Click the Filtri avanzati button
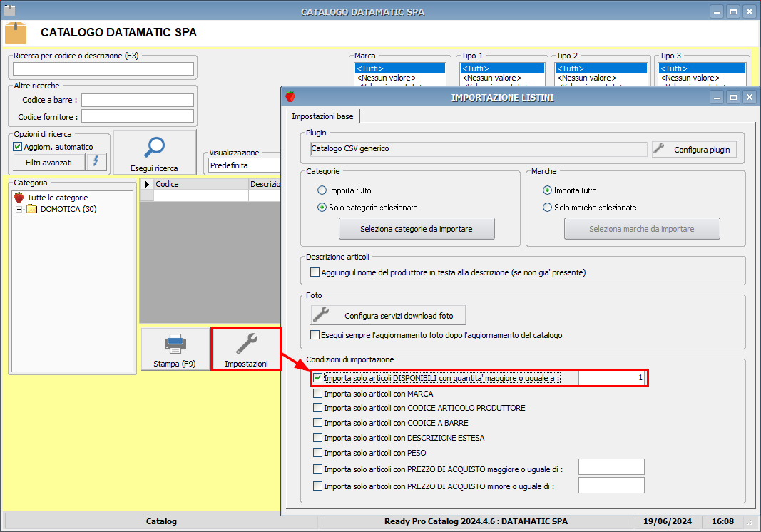Screen dimensions: 761x532 click(49, 163)
